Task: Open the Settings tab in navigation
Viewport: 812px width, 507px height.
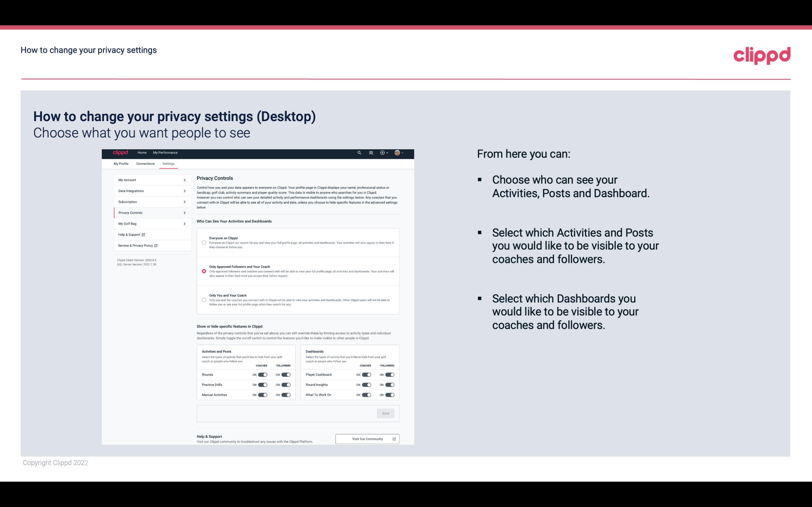Action: click(169, 163)
